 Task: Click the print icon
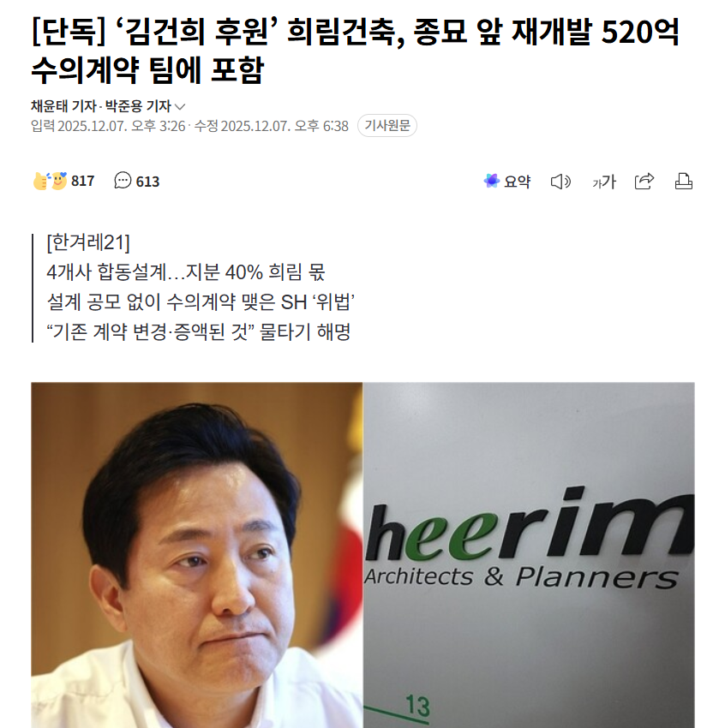point(684,181)
